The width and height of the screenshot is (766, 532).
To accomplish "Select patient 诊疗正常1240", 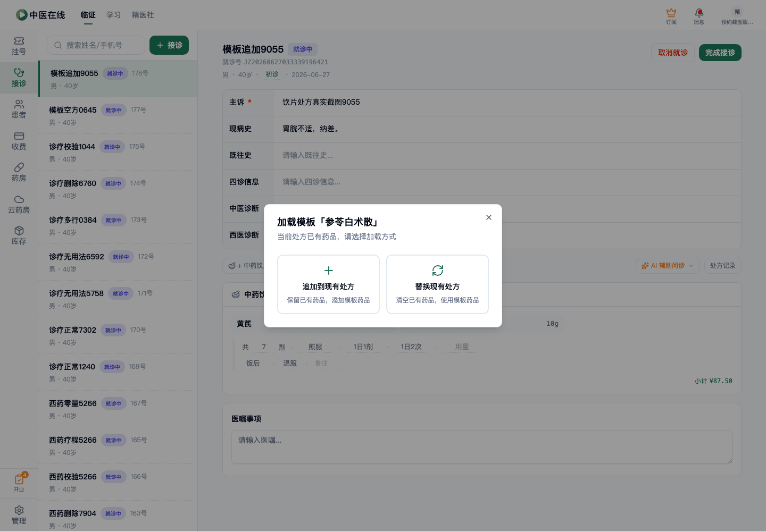I will 118,372.
